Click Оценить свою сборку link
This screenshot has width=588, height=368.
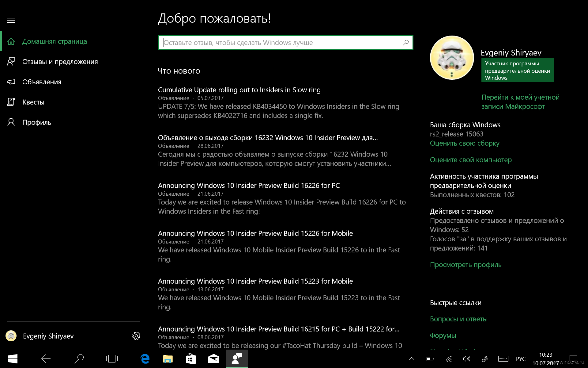465,143
